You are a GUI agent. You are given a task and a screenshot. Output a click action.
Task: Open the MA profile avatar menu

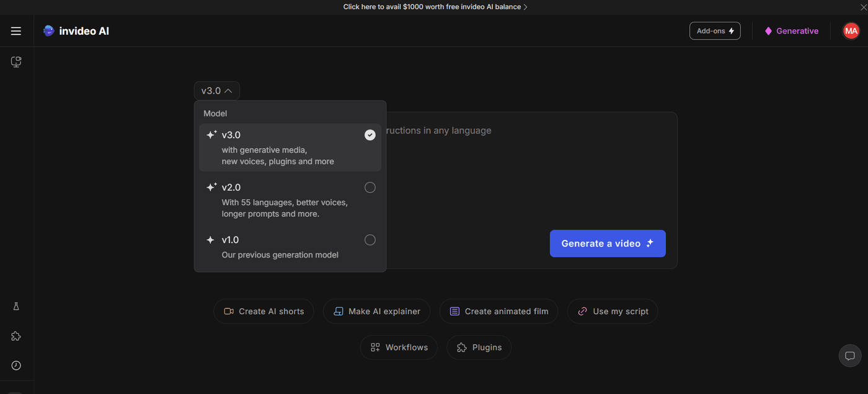(851, 30)
